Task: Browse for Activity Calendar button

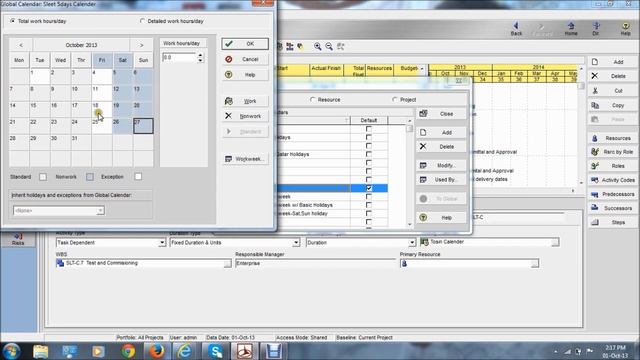Action: pos(555,242)
